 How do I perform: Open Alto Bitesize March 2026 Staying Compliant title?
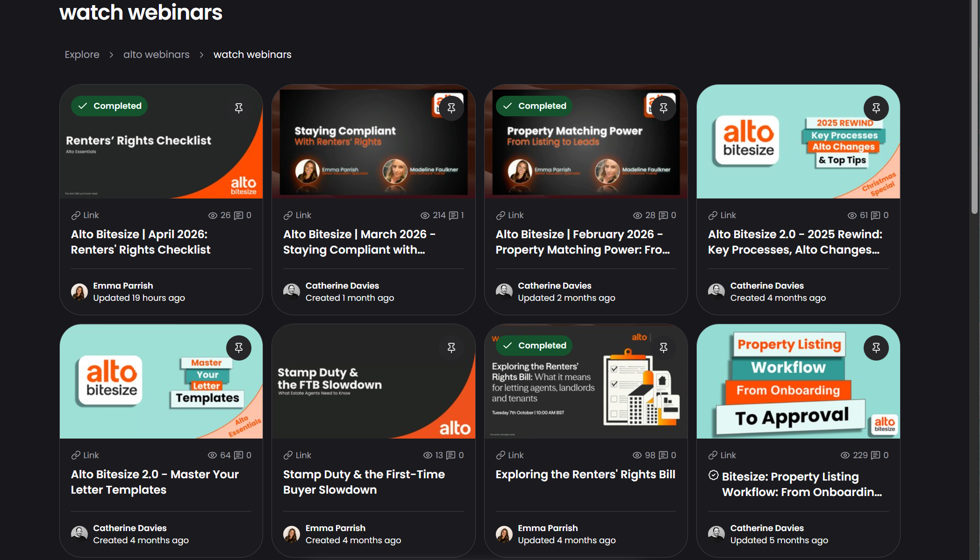click(x=359, y=242)
